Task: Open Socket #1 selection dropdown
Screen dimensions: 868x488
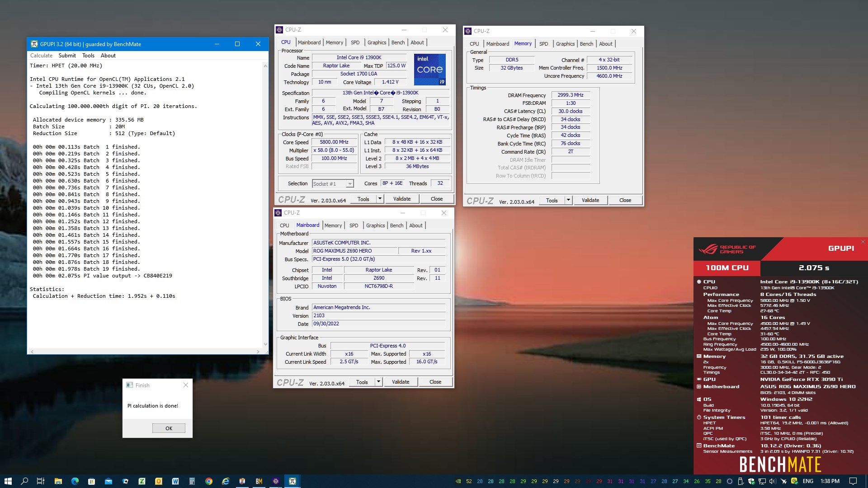Action: [333, 183]
